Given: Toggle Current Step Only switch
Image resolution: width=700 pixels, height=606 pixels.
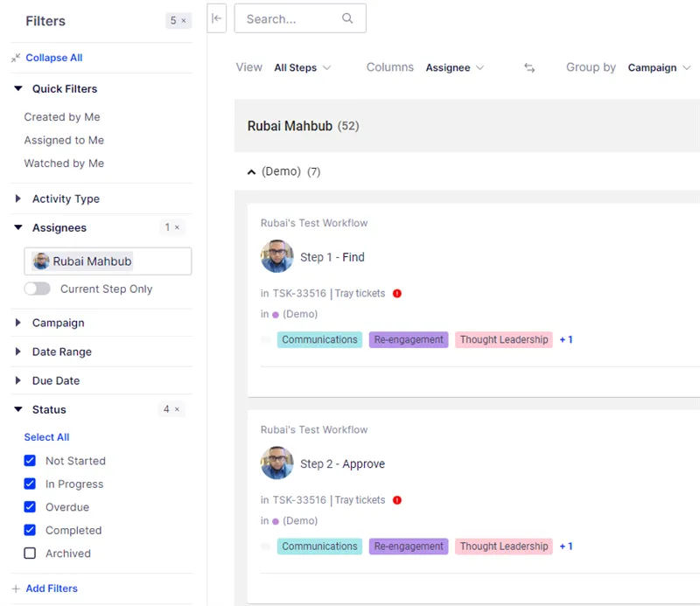Looking at the screenshot, I should pos(38,289).
